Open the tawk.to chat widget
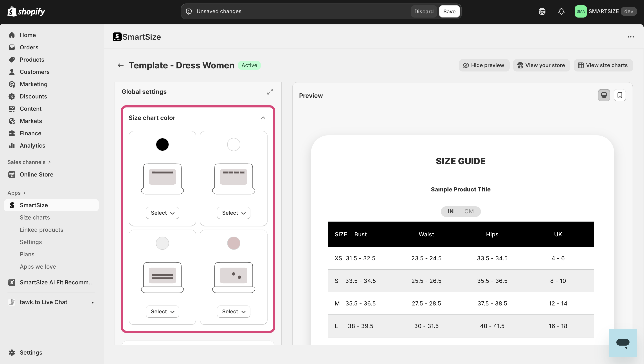Viewport: 644px width, 364px height. (622, 343)
